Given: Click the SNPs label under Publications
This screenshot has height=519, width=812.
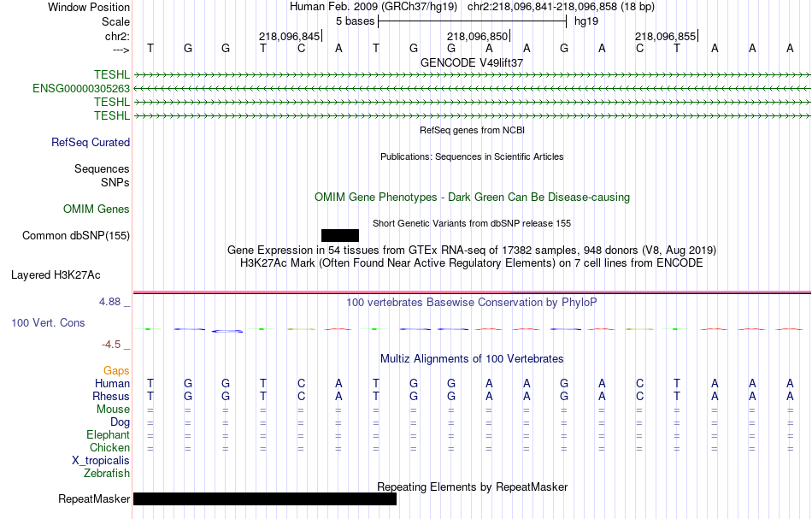Looking at the screenshot, I should tap(115, 182).
